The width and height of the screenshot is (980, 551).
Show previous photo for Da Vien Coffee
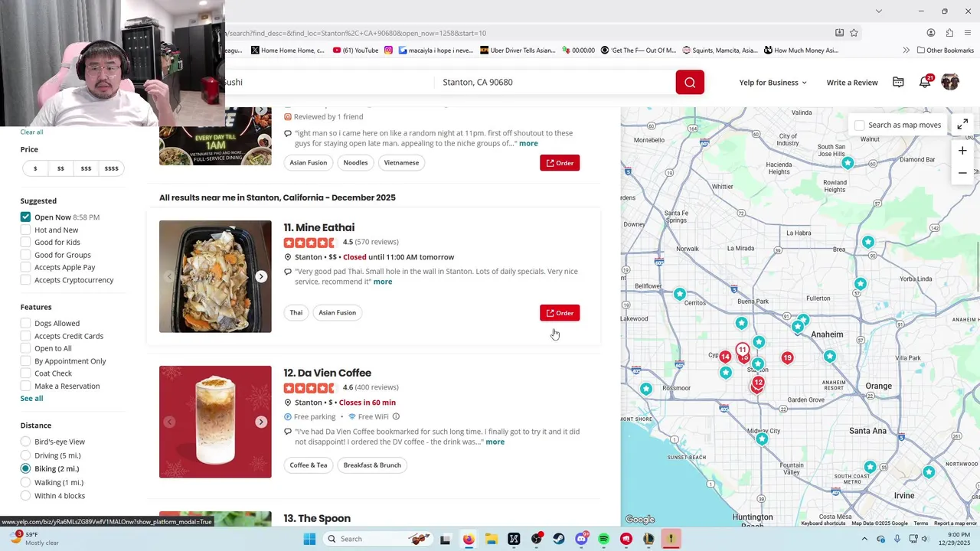click(169, 422)
